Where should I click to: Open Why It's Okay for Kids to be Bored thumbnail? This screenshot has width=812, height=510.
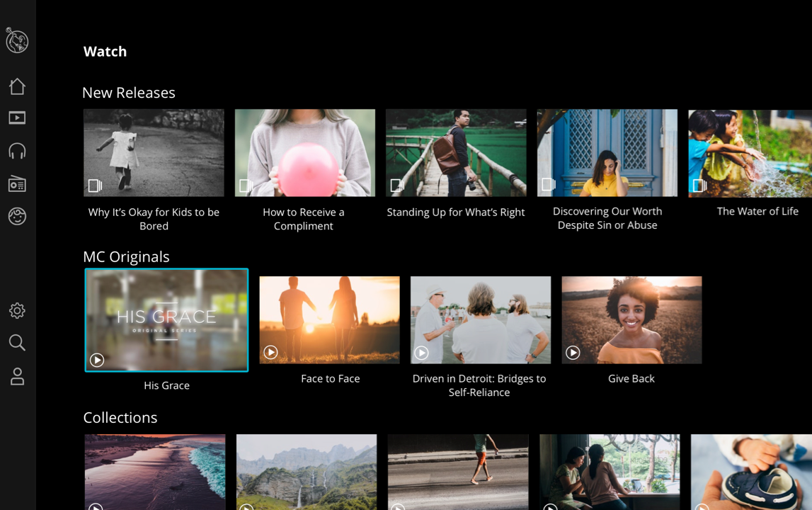[154, 153]
